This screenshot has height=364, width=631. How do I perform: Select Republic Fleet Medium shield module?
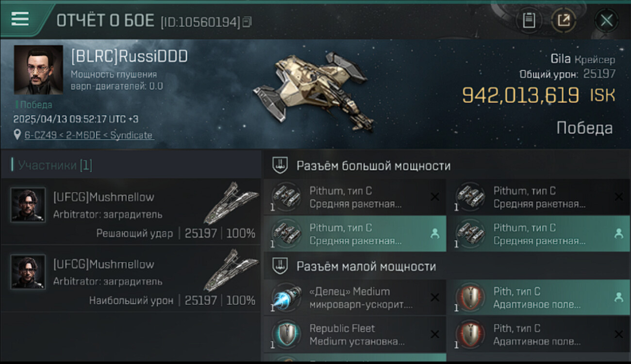coord(355,335)
